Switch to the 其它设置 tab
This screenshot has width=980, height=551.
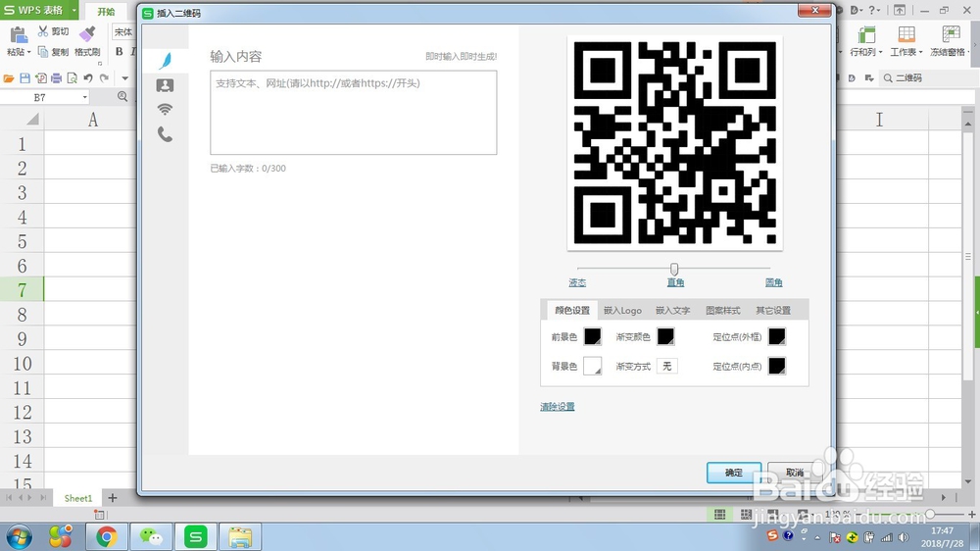(773, 310)
